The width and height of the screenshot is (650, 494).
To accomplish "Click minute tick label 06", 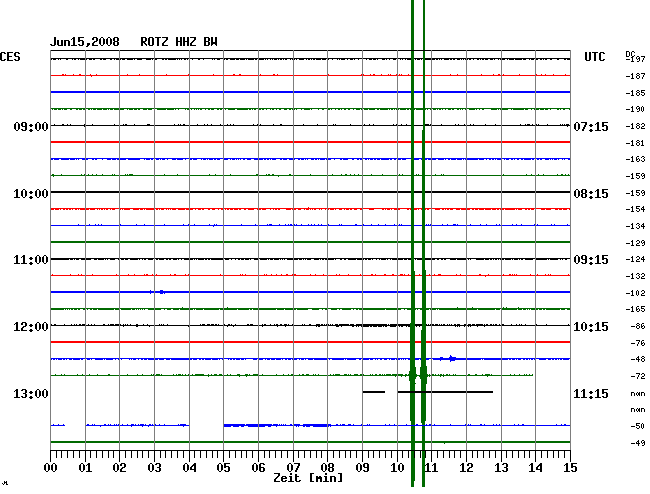I will click(x=258, y=468).
